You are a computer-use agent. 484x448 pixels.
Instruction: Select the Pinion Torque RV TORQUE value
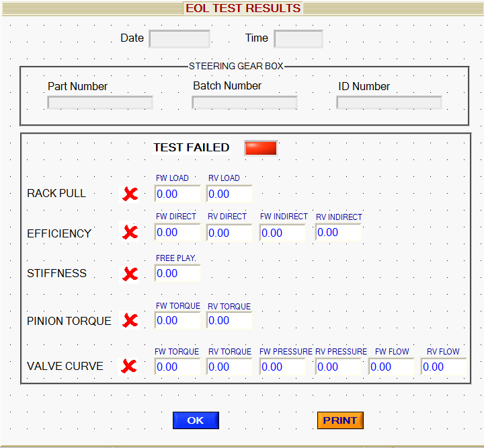[229, 320]
